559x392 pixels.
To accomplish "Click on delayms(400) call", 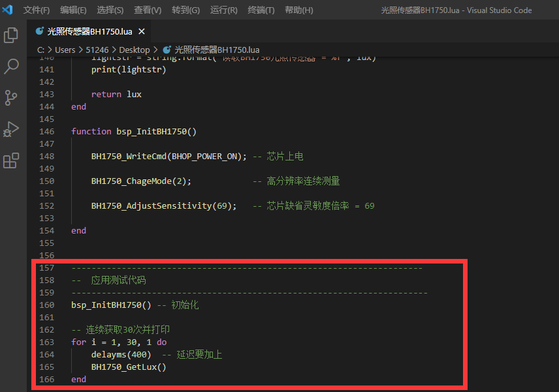I will (121, 355).
